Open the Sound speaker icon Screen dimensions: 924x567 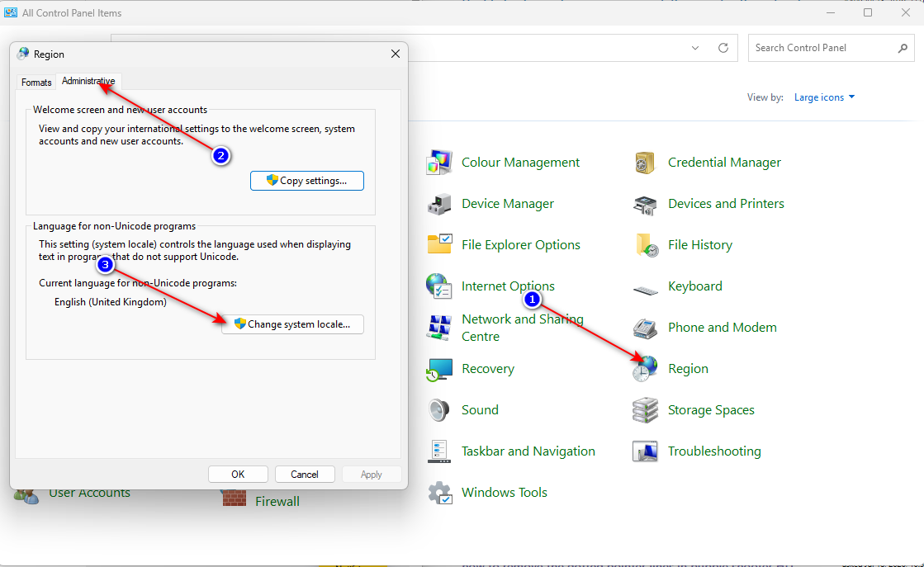point(439,410)
